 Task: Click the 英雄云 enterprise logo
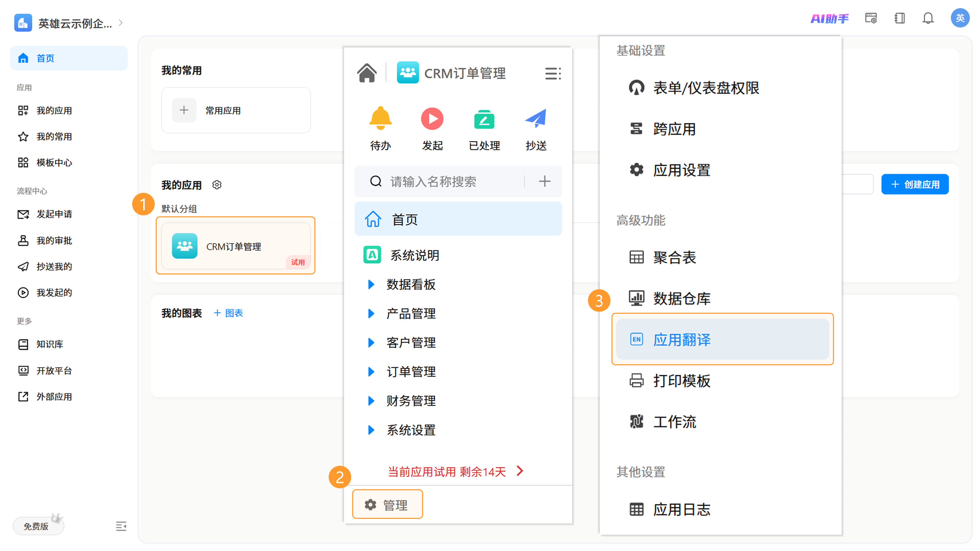coord(23,23)
